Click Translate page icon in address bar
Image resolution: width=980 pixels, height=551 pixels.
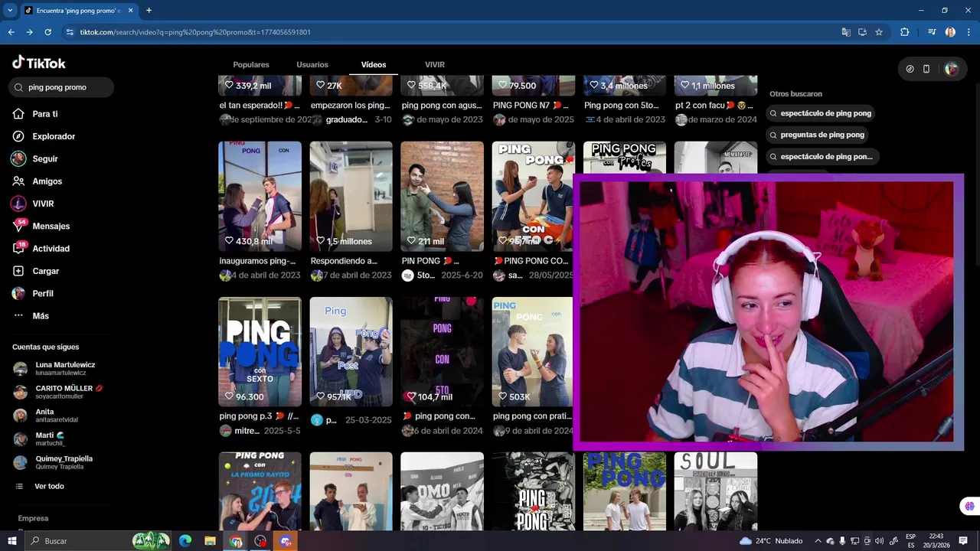tap(846, 32)
